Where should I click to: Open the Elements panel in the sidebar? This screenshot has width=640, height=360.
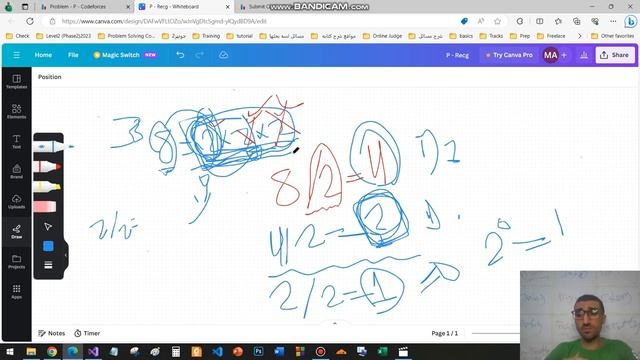point(16,111)
